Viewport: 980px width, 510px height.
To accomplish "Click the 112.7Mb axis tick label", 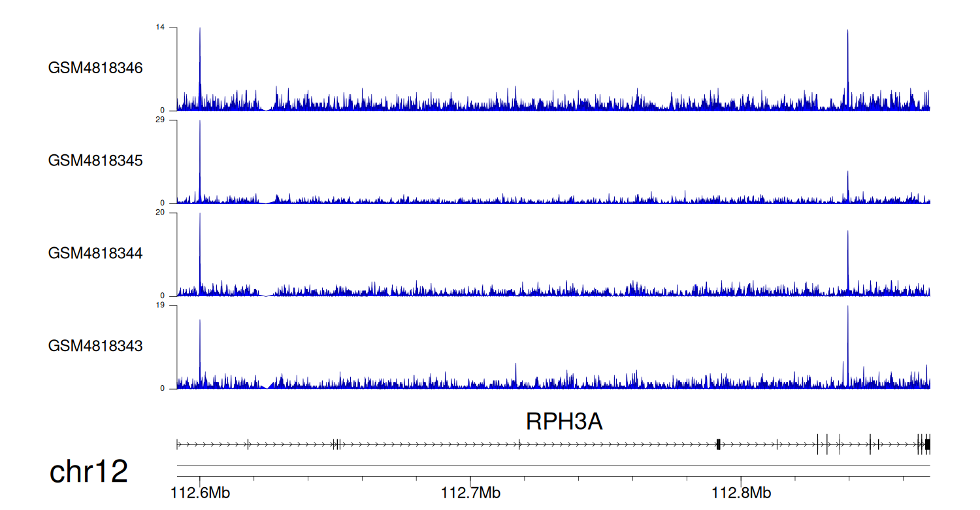I will [470, 492].
